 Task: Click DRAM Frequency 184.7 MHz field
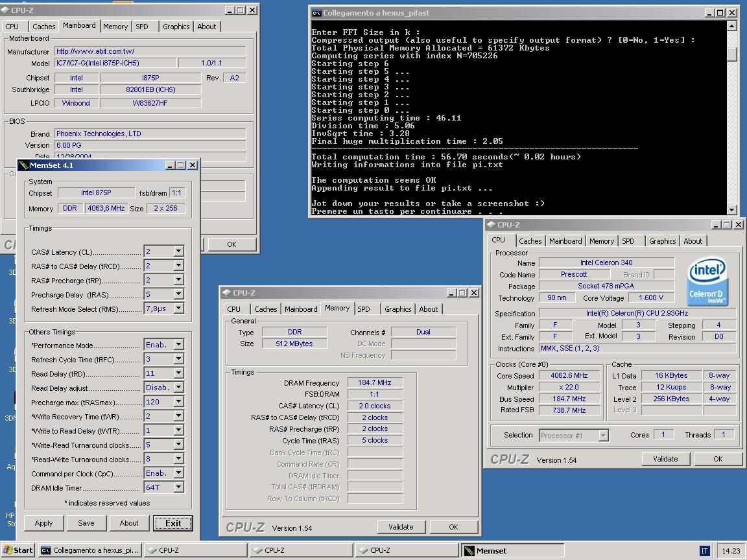pos(374,382)
